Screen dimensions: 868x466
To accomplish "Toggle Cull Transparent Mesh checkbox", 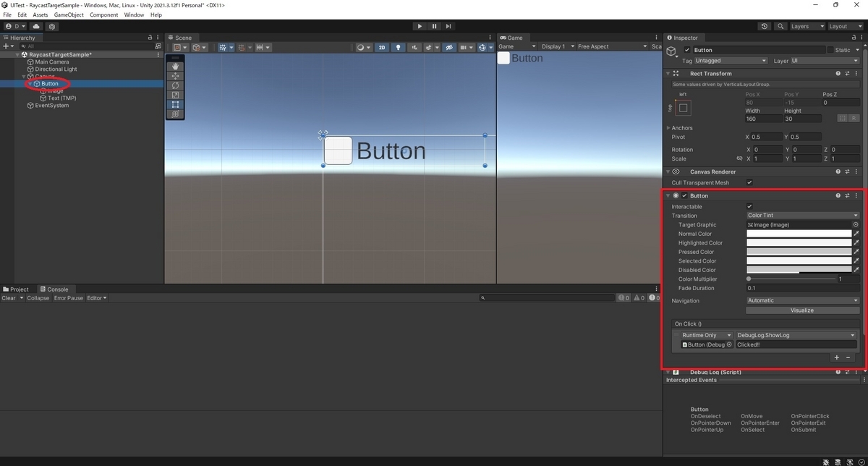I will pyautogui.click(x=749, y=182).
